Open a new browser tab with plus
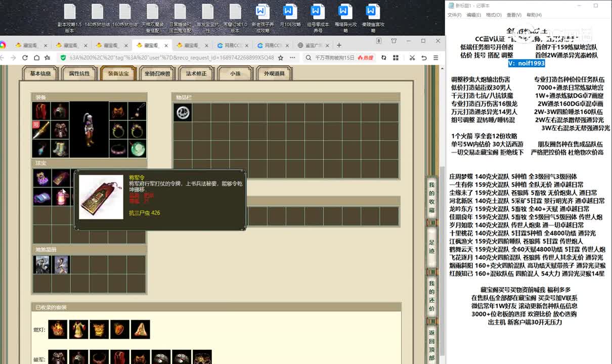 [x=339, y=45]
